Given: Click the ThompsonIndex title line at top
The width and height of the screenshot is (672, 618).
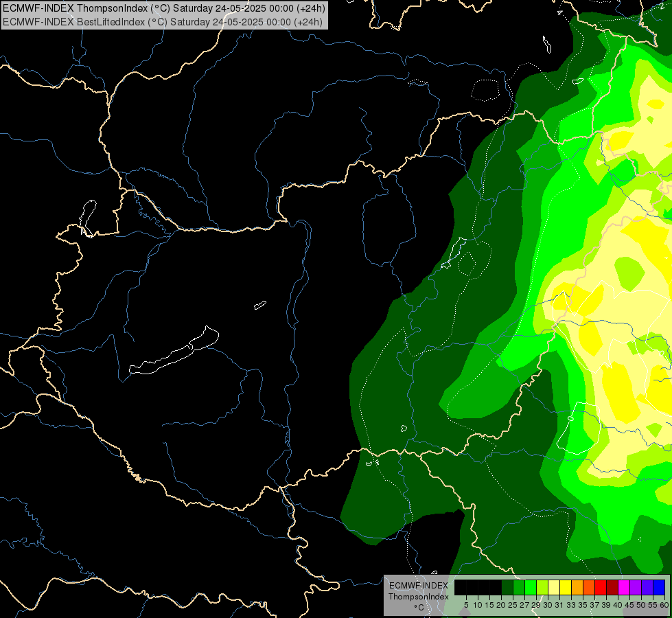Looking at the screenshot, I should 164,8.
